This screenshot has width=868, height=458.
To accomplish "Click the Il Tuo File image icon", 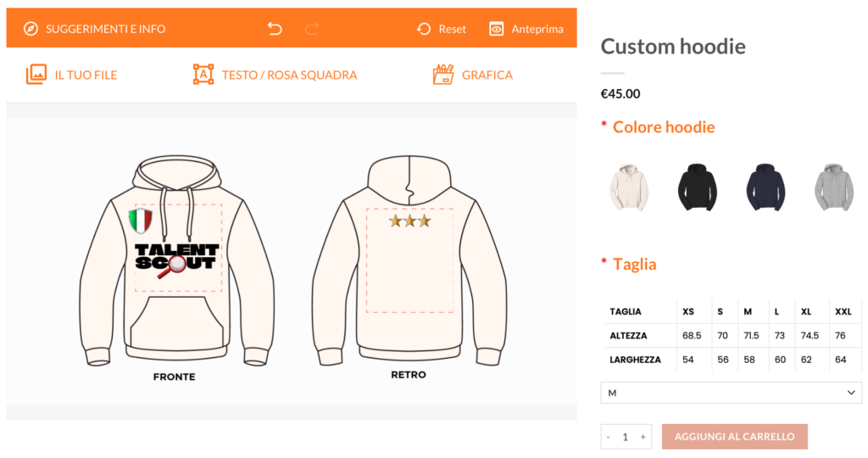I will pos(36,75).
